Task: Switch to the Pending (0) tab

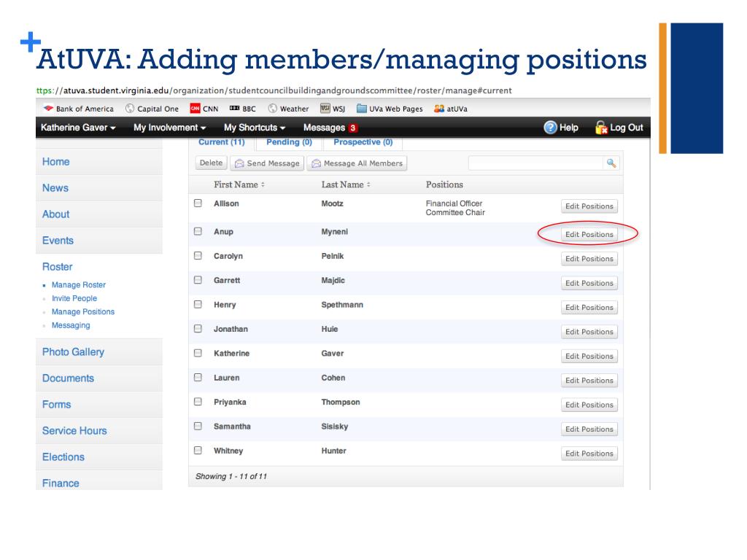Action: 289,142
